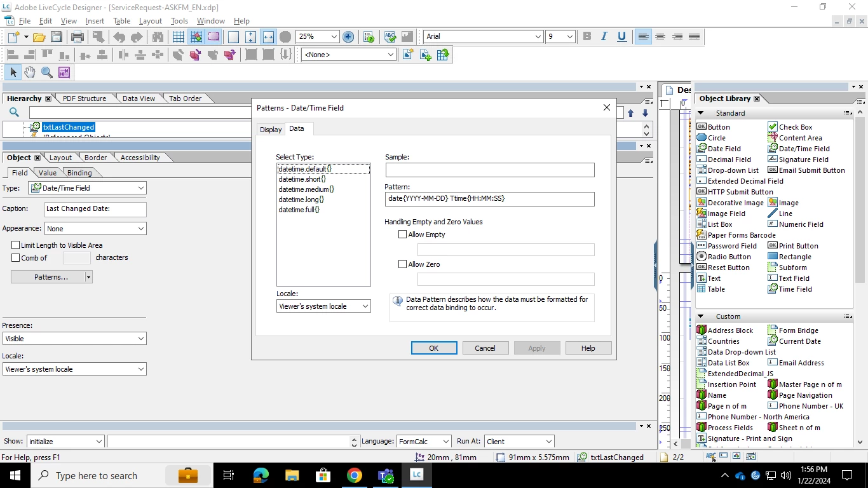868x488 pixels.
Task: Collapse the Standard library section
Action: [x=701, y=113]
